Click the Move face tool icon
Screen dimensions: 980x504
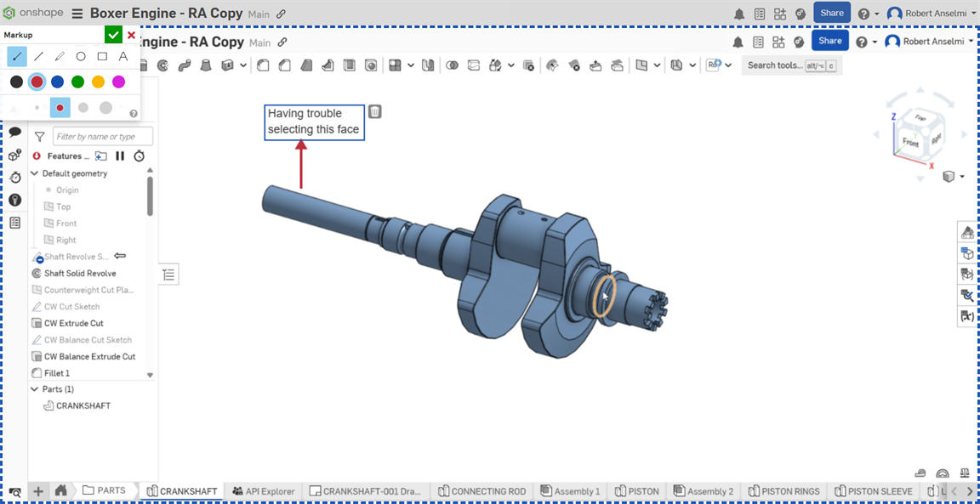(x=595, y=65)
